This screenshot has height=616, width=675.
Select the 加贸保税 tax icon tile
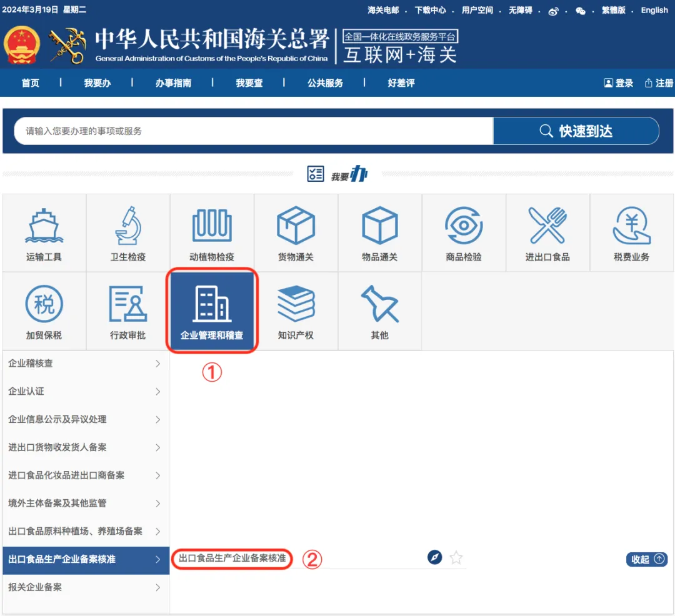pos(44,311)
